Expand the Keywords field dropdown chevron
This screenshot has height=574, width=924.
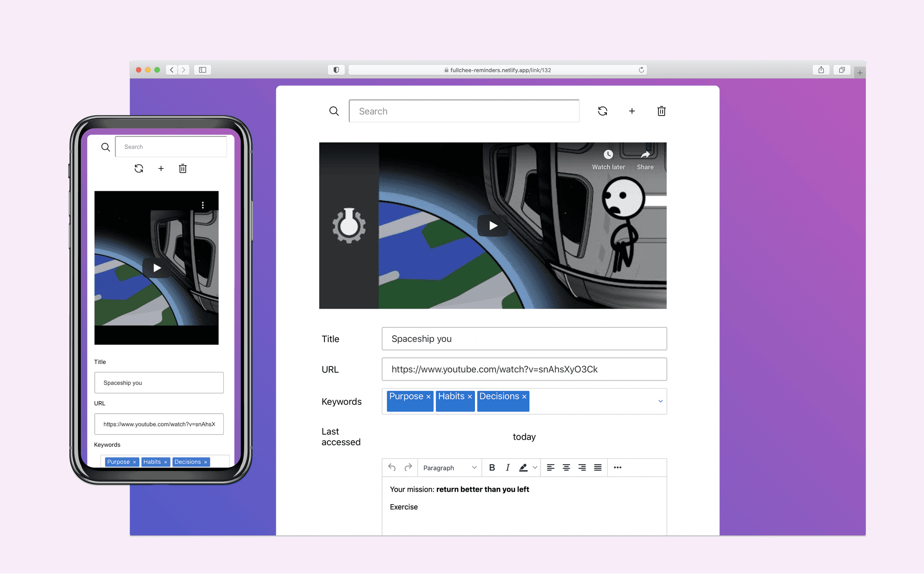pos(660,401)
